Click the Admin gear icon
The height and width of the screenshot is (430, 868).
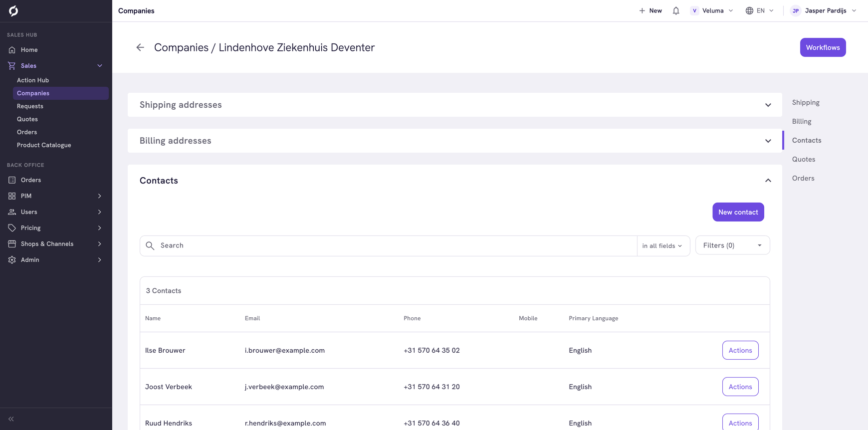pos(12,260)
